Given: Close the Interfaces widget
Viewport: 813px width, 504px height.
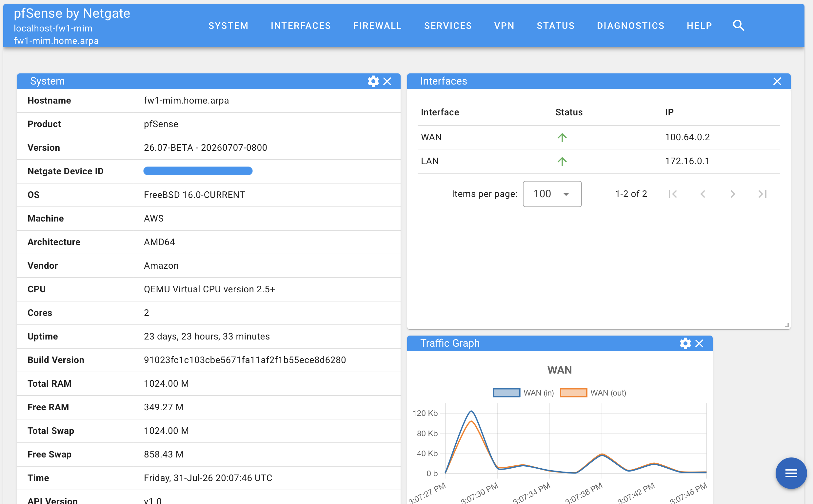Looking at the screenshot, I should (x=777, y=81).
